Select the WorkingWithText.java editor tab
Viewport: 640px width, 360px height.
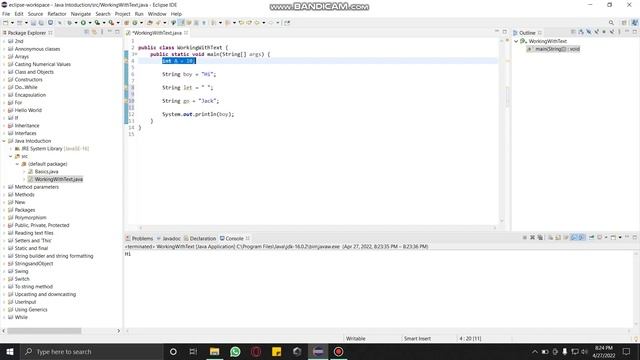coord(157,33)
